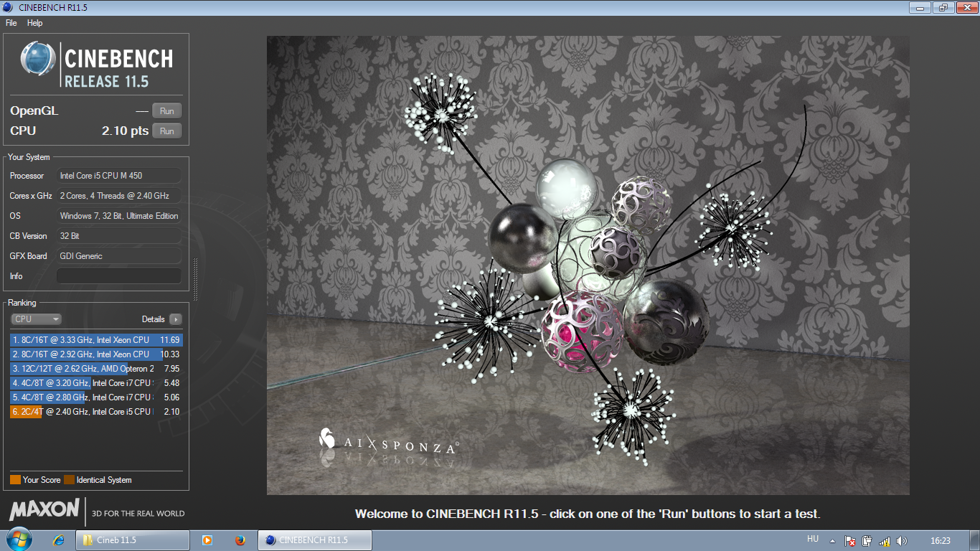Expand ranking Details with the arrow button
Image resolution: width=980 pixels, height=551 pixels.
176,319
